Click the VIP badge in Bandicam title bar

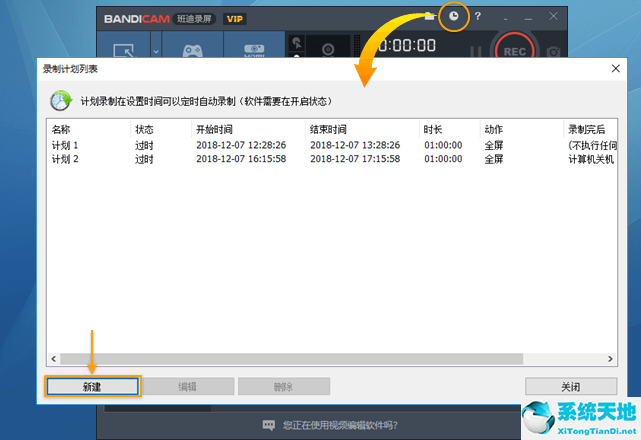point(235,19)
